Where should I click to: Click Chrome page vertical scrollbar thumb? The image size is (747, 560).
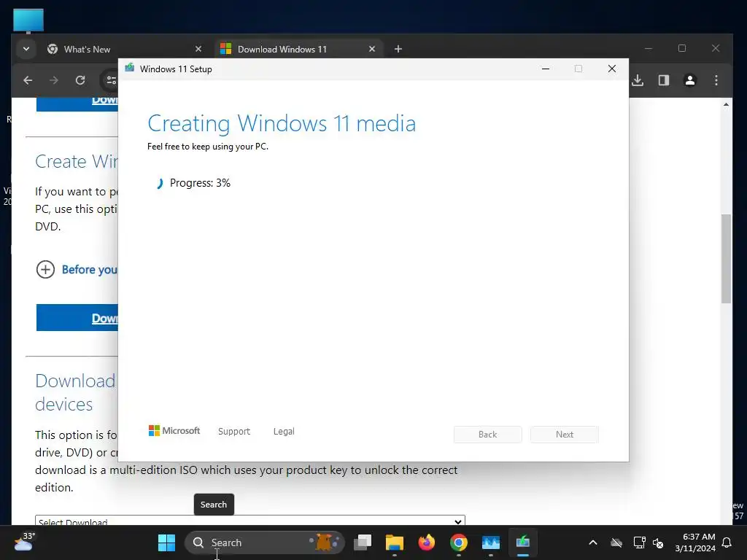click(x=726, y=259)
